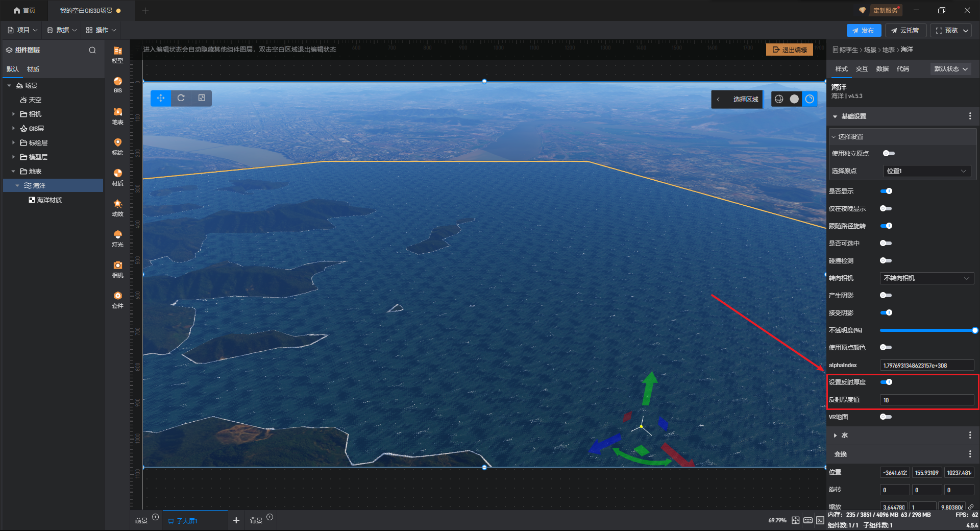Image resolution: width=980 pixels, height=531 pixels.
Task: Open the 项目 menu
Action: coord(22,30)
